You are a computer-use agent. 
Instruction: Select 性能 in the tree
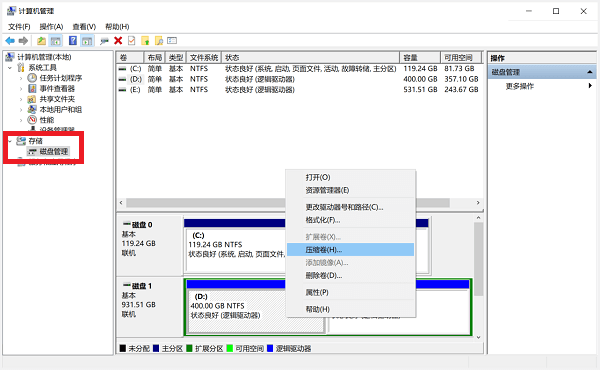tap(47, 120)
